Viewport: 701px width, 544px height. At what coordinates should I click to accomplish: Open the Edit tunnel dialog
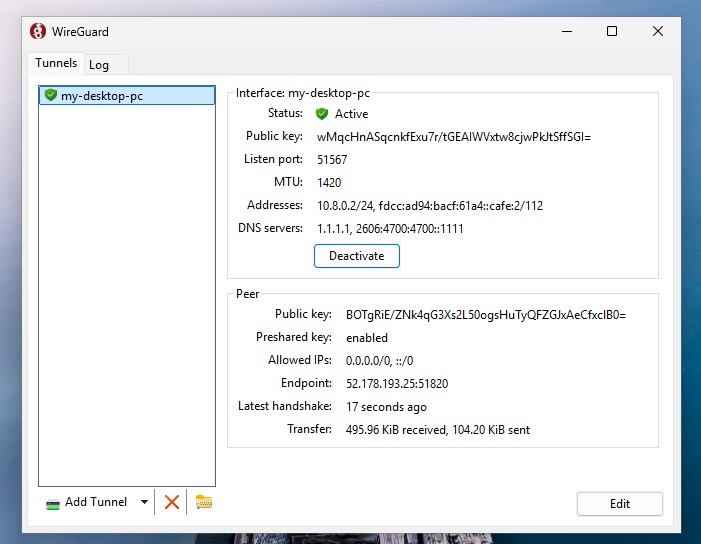(x=620, y=504)
